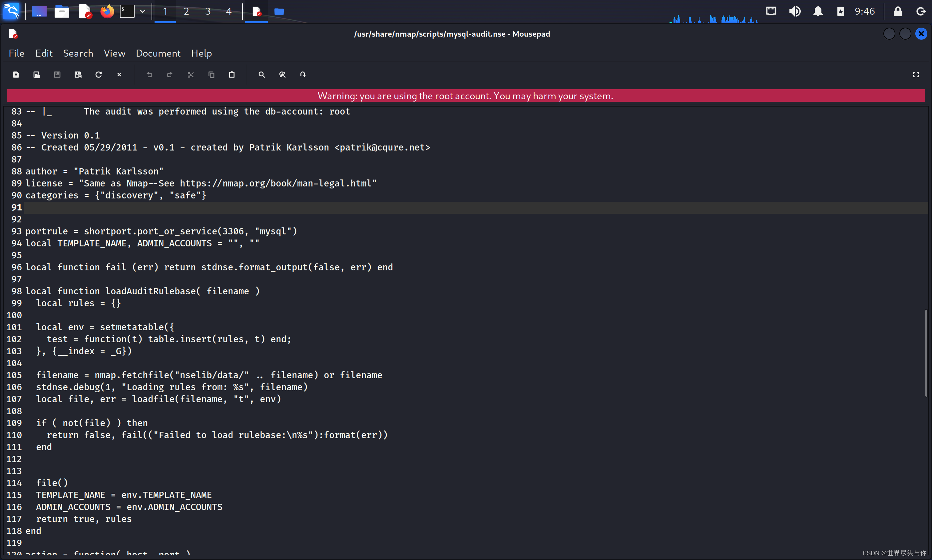Open the Search menu
The width and height of the screenshot is (932, 560).
(x=78, y=53)
